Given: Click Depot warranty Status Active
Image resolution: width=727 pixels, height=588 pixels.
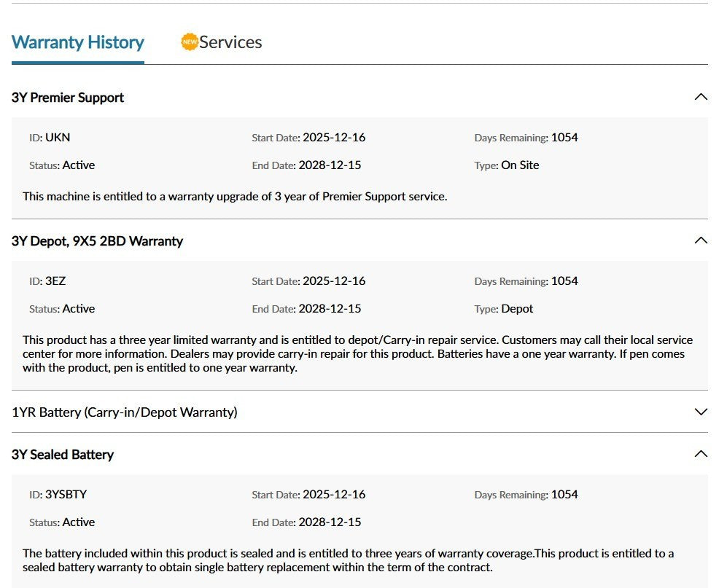Looking at the screenshot, I should coord(78,309).
